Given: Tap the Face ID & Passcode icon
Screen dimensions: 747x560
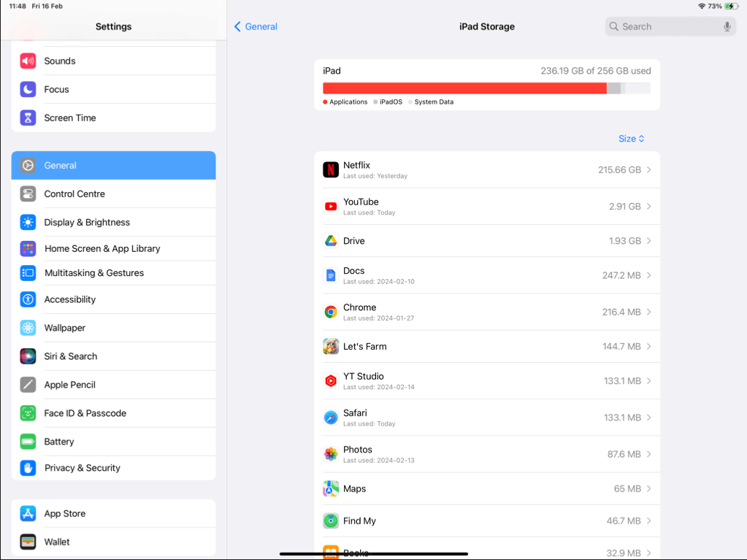Looking at the screenshot, I should pyautogui.click(x=28, y=413).
